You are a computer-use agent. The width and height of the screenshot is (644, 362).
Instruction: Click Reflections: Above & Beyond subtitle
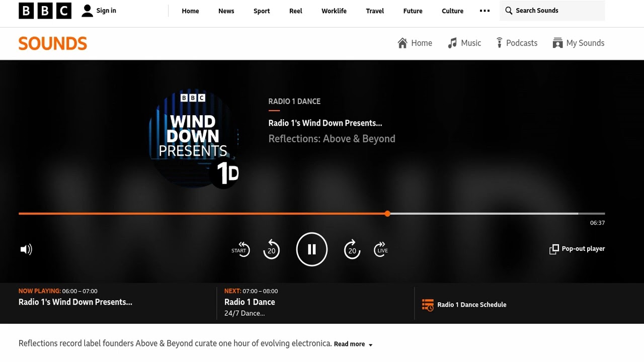click(332, 139)
